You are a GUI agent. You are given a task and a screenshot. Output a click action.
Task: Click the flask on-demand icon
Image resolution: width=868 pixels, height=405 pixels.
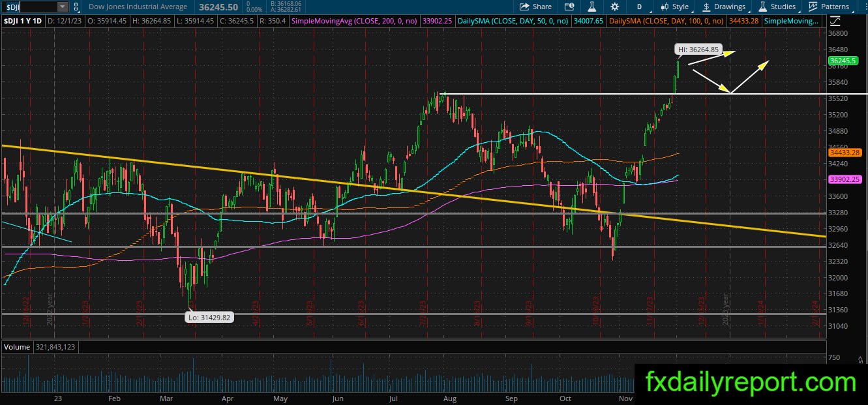coord(592,7)
